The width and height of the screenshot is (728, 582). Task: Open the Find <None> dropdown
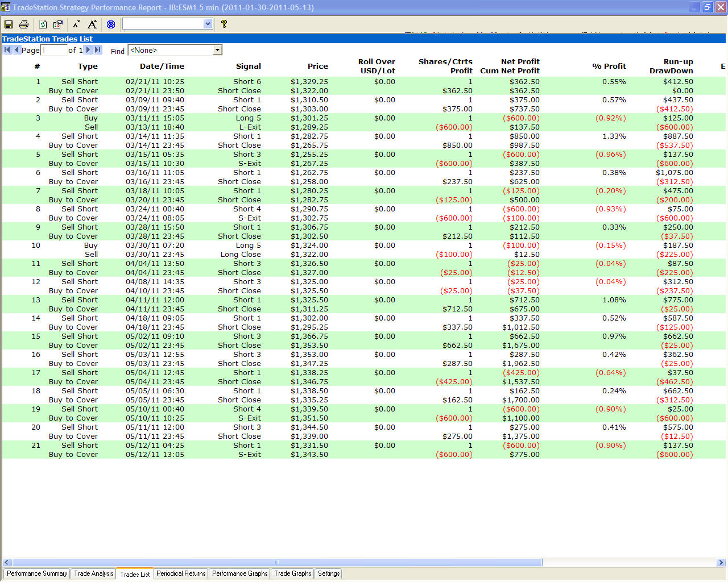217,50
